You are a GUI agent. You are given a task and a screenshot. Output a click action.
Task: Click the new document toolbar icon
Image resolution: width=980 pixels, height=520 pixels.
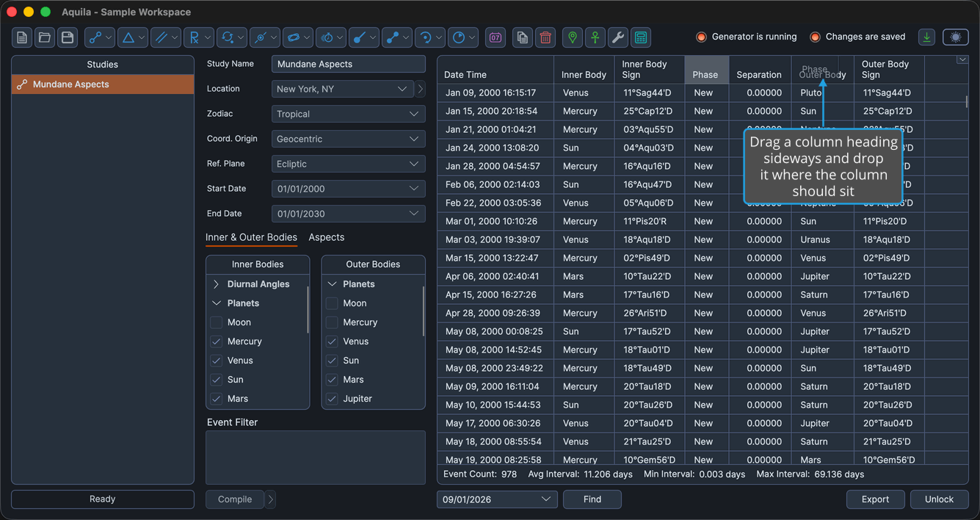[22, 37]
